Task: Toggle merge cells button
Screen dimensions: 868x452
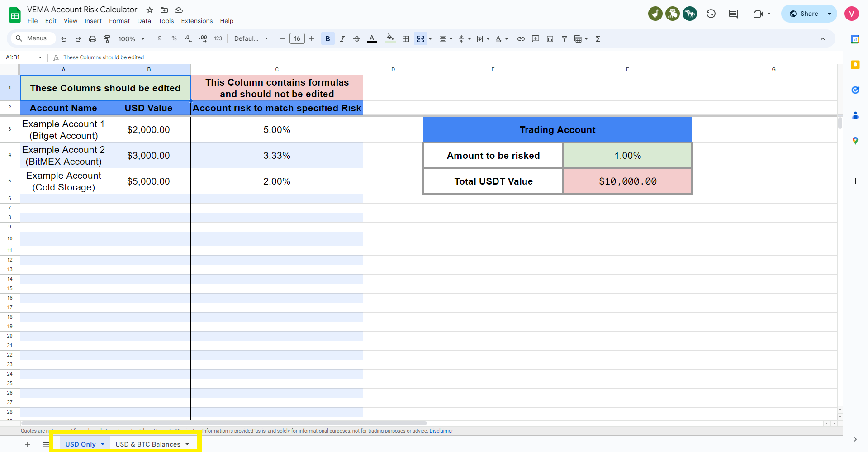Action: click(421, 39)
